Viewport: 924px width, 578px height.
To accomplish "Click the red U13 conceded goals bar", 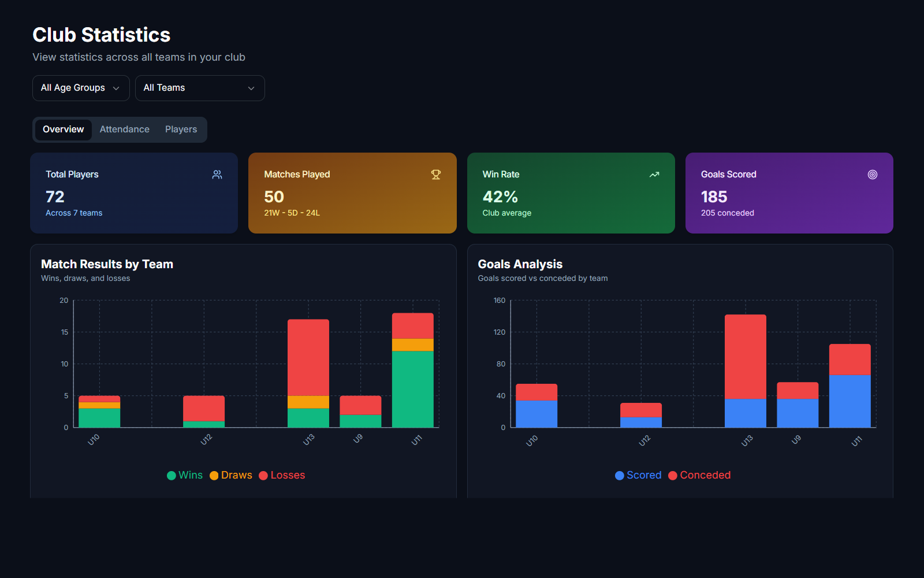I will coord(746,357).
